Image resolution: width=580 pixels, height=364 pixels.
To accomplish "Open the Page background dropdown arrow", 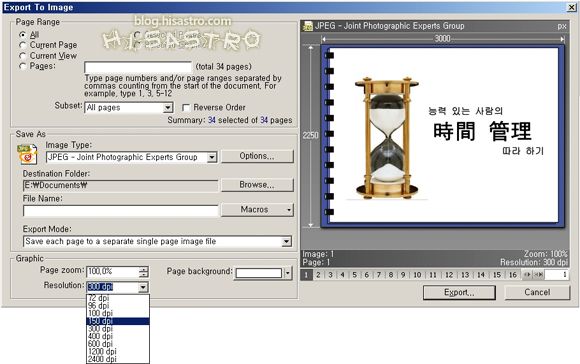I will (x=288, y=273).
